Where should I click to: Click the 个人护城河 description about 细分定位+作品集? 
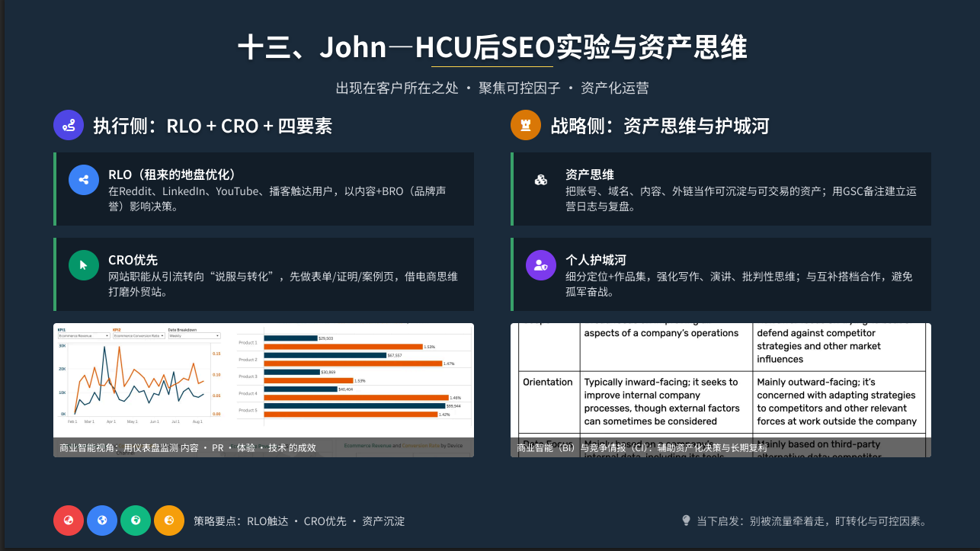tap(739, 284)
